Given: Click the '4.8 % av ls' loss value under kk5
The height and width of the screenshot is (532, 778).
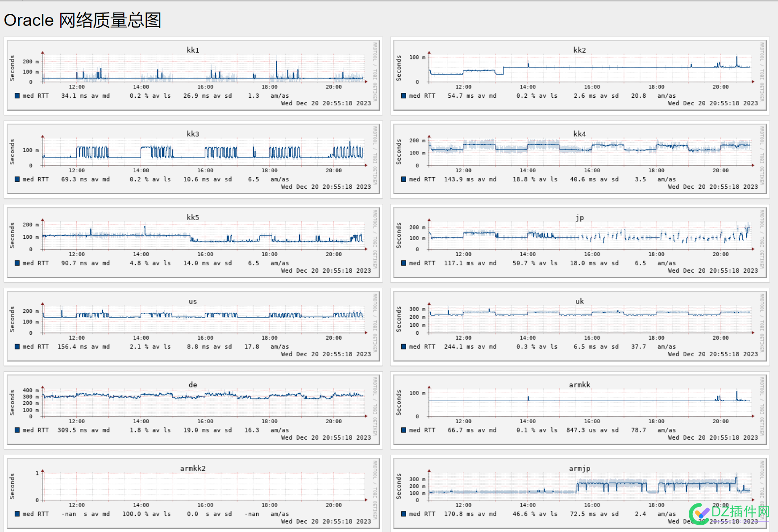Looking at the screenshot, I should (x=150, y=263).
